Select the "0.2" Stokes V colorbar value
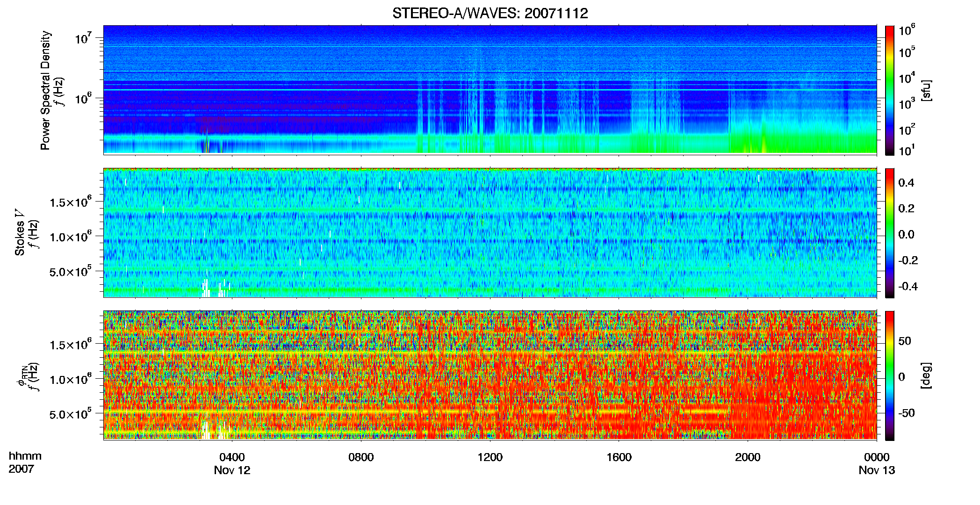The width and height of the screenshot is (980, 505). [x=906, y=209]
